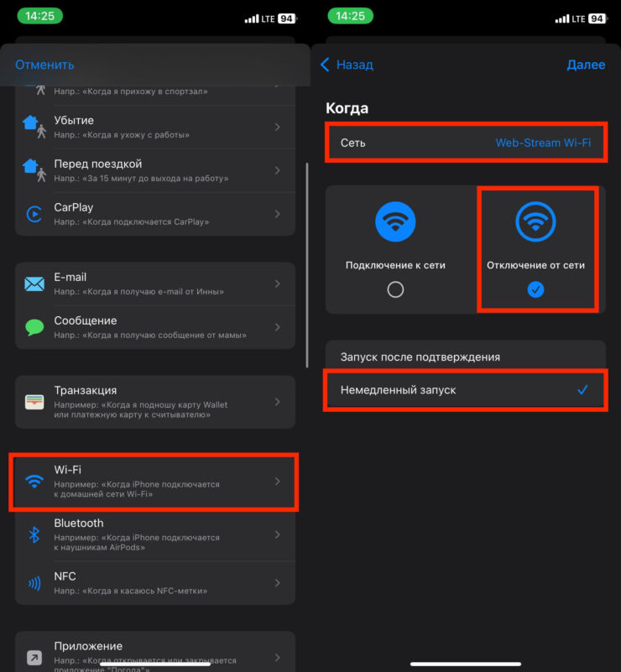Tap the Транзакция wallet icon
This screenshot has width=621, height=672.
[34, 401]
